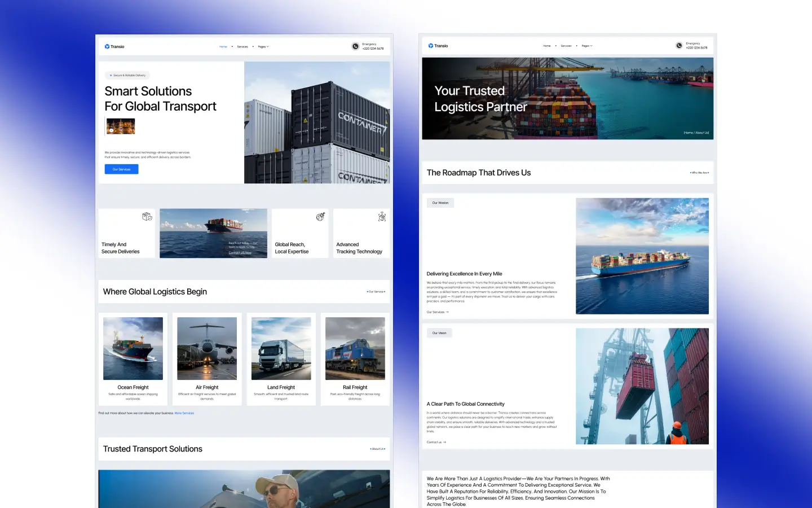Click the blue 'Our Services' button
This screenshot has width=812, height=508.
point(121,169)
